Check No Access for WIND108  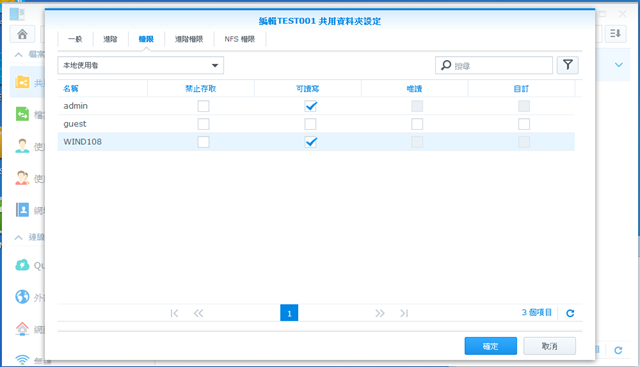(203, 142)
